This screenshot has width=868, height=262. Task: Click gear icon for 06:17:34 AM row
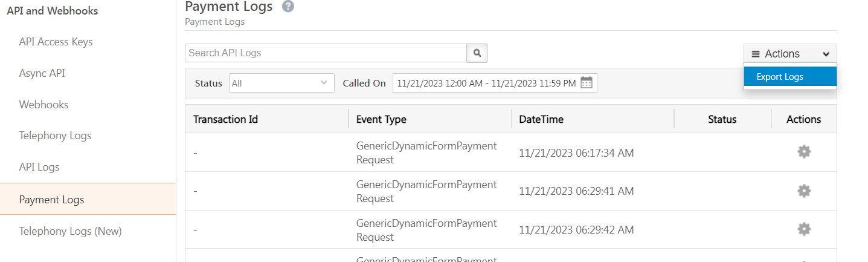803,152
